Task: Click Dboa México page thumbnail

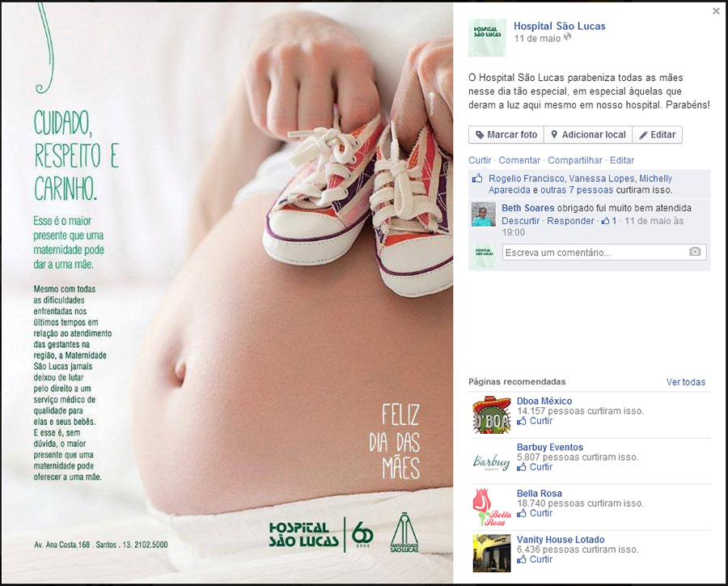Action: (x=492, y=415)
